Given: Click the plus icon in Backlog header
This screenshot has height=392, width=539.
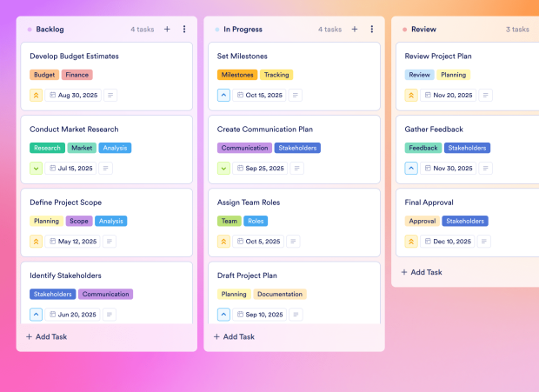Looking at the screenshot, I should coord(167,30).
